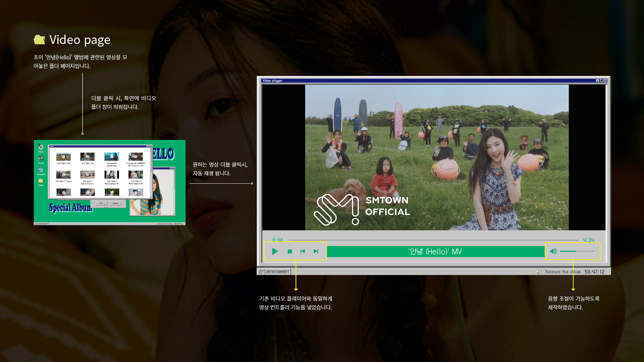Maximize the Video player window

click(x=601, y=81)
